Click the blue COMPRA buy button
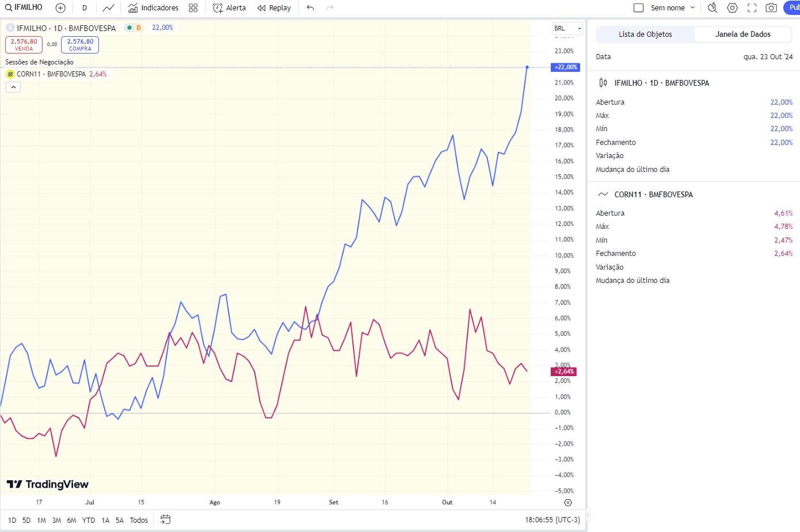This screenshot has width=800, height=532. pos(80,45)
